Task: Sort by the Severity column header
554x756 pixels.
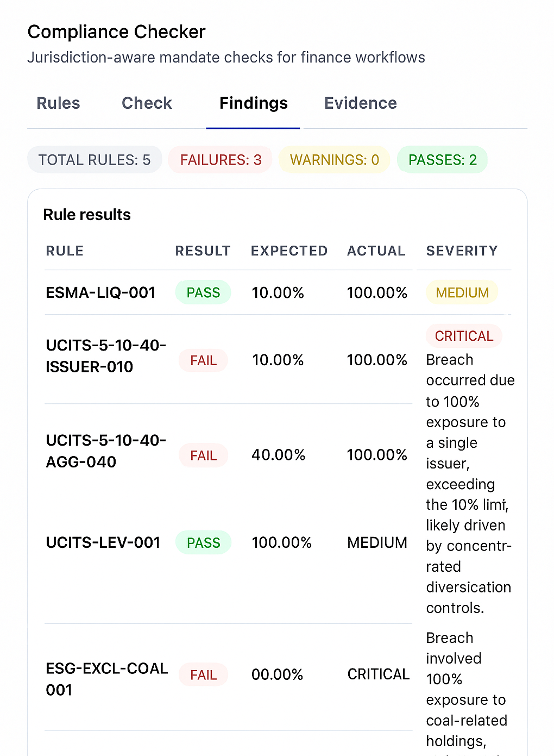Action: [x=462, y=251]
